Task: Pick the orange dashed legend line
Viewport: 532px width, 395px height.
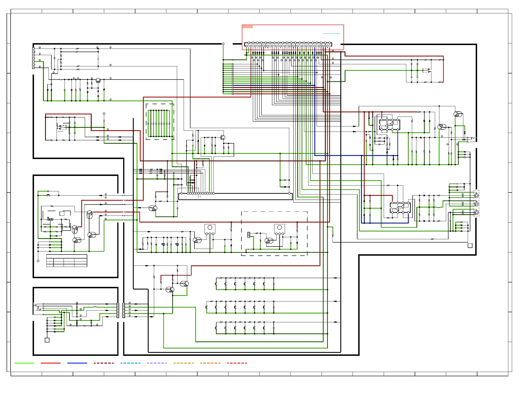Action: pyautogui.click(x=210, y=363)
